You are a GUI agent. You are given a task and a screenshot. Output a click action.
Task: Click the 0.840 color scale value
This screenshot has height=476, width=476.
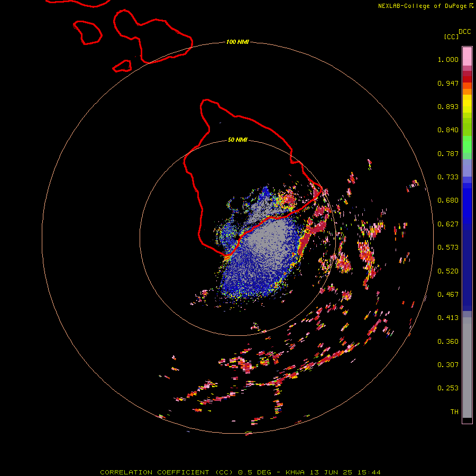[448, 130]
